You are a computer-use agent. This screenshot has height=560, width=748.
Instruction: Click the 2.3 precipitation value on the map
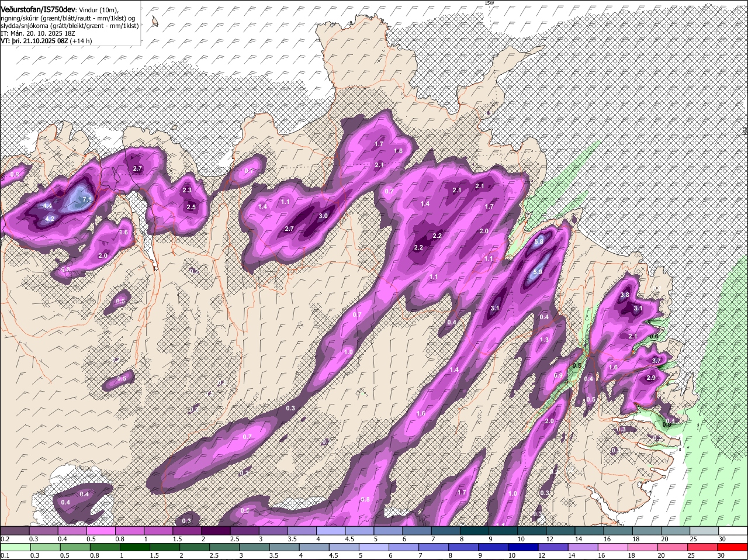(x=187, y=190)
